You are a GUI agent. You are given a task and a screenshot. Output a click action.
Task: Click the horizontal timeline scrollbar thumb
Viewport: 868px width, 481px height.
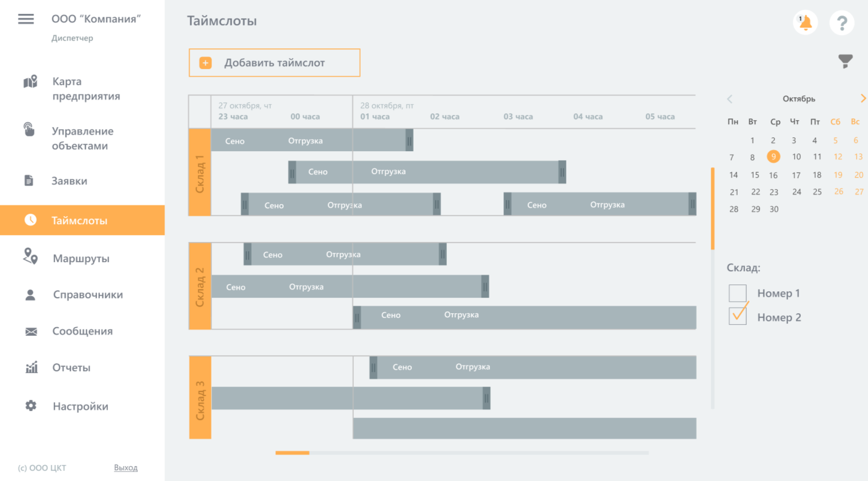pyautogui.click(x=292, y=453)
